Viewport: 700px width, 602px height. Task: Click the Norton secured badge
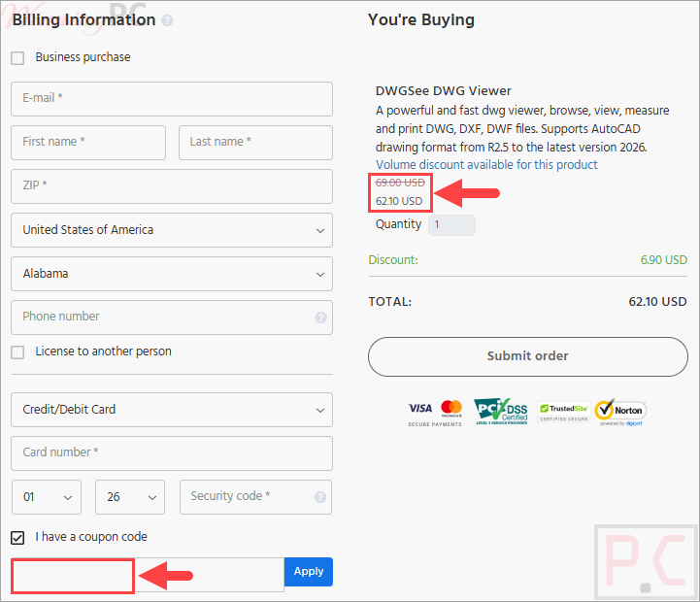coord(621,412)
